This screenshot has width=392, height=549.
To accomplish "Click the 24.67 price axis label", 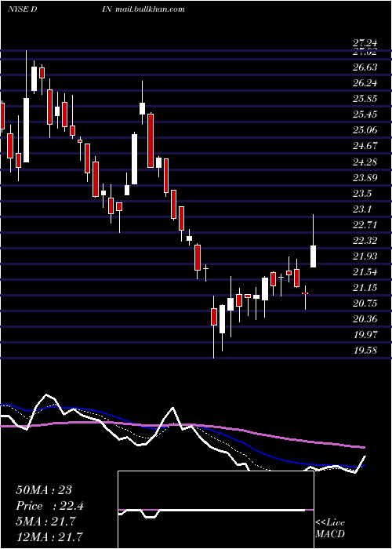I will [365, 146].
